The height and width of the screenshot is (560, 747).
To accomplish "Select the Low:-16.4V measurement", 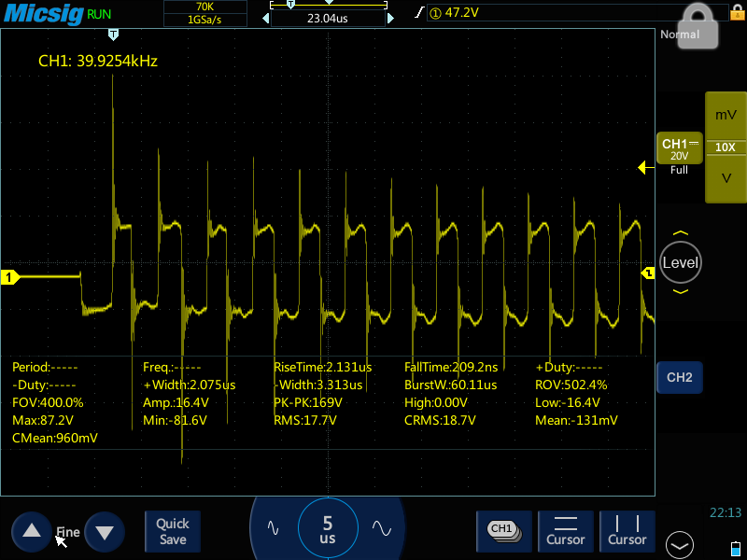I will point(567,402).
